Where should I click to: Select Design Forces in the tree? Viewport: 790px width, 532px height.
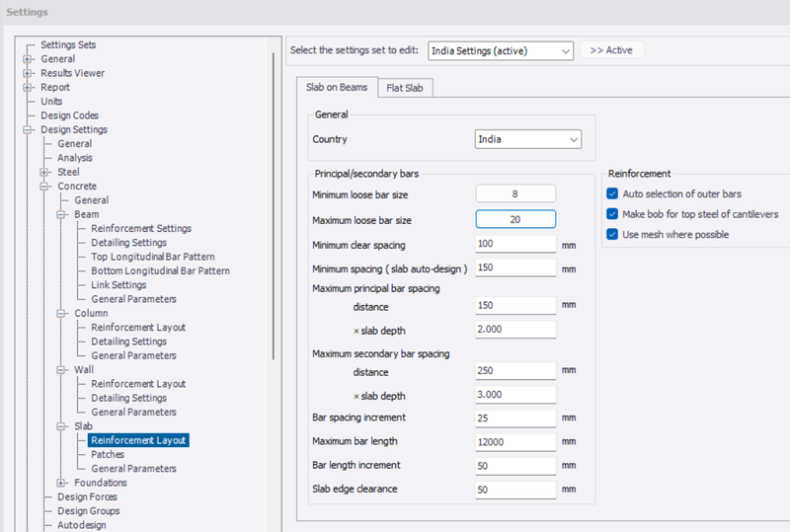coord(87,496)
